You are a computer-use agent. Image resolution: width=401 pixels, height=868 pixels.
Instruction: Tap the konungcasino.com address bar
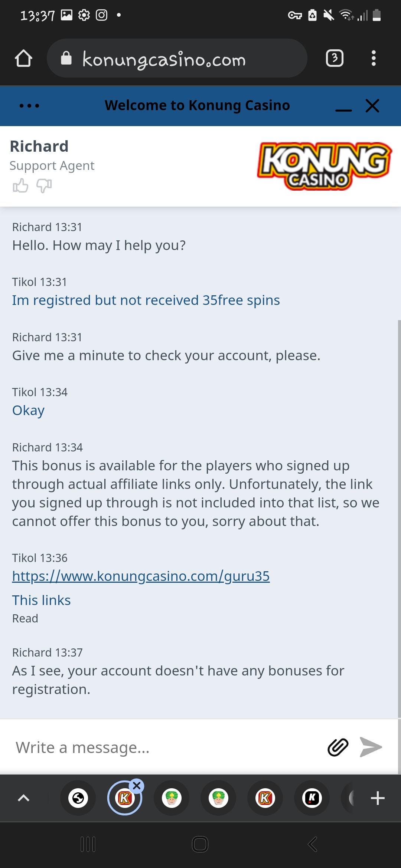click(177, 59)
